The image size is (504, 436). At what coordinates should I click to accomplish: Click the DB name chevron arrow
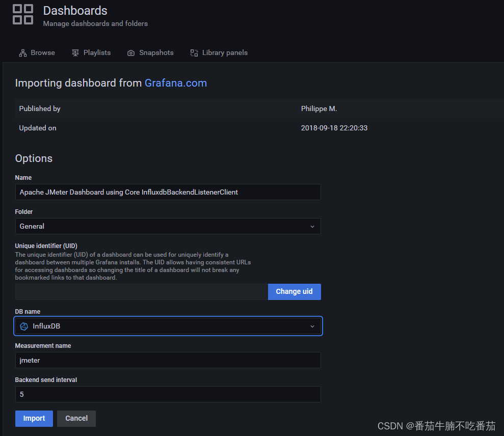coord(312,326)
